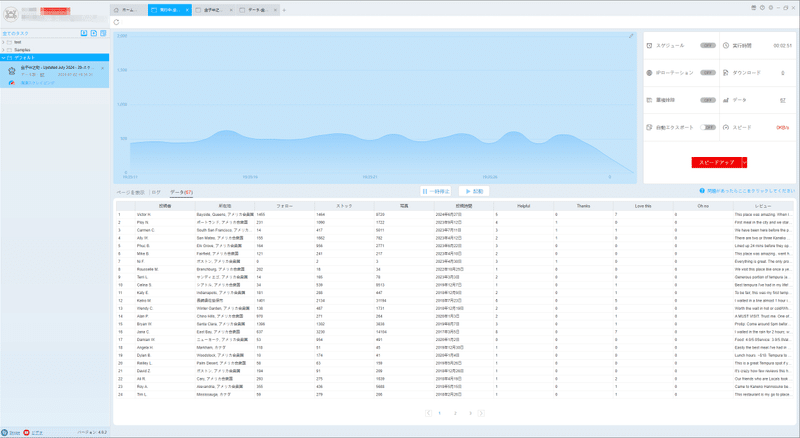Collapse the デフォルト folder
The image size is (800, 438).
tap(3, 58)
